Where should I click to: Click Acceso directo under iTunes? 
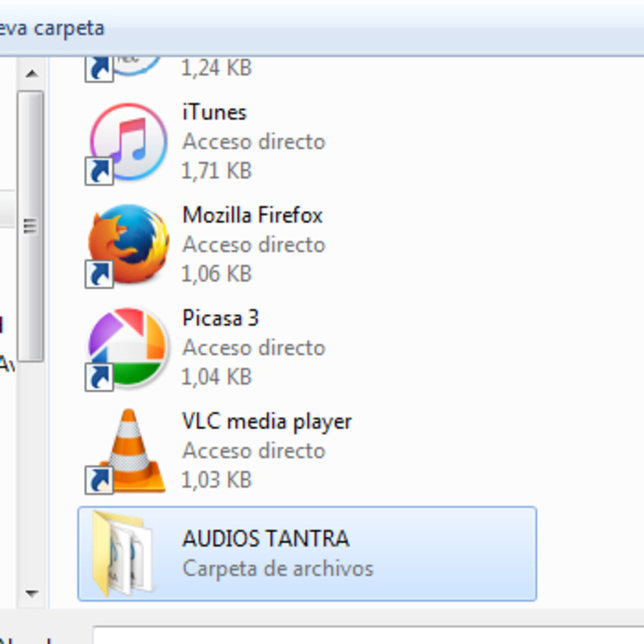(254, 142)
